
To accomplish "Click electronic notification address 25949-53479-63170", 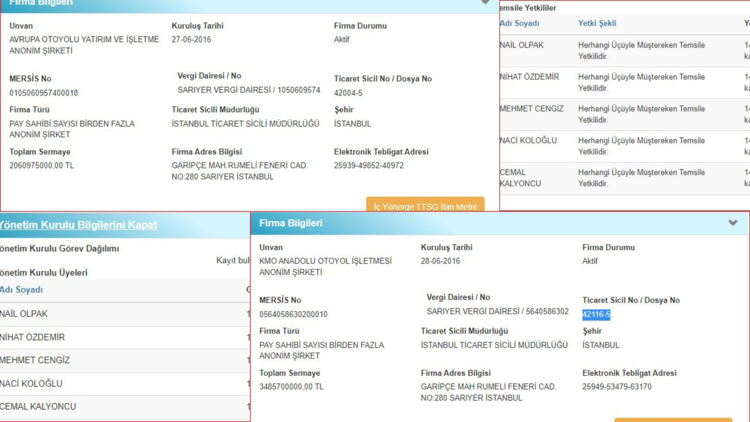I will (617, 387).
